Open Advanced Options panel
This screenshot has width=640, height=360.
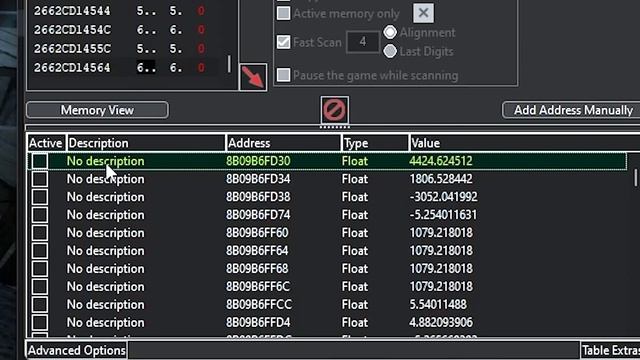(76, 351)
